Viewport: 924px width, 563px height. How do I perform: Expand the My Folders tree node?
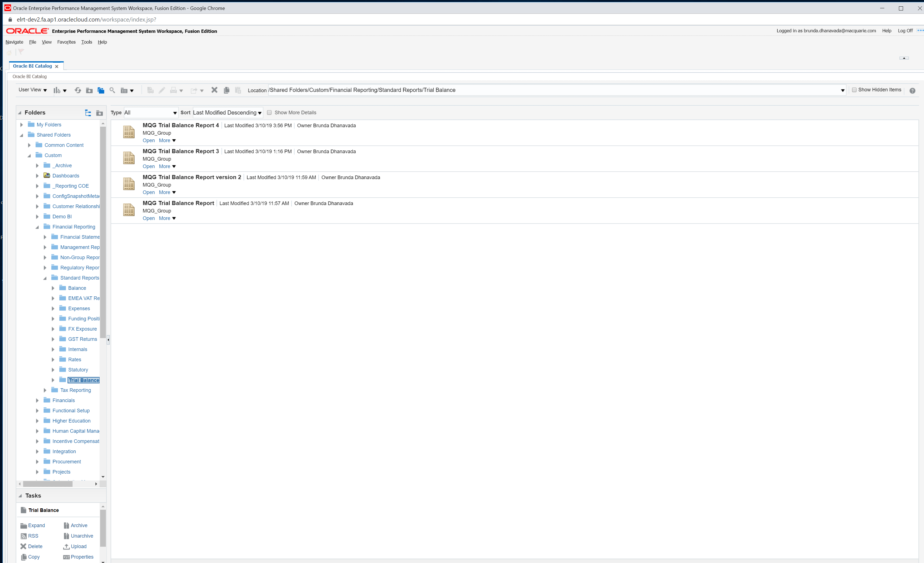21,125
